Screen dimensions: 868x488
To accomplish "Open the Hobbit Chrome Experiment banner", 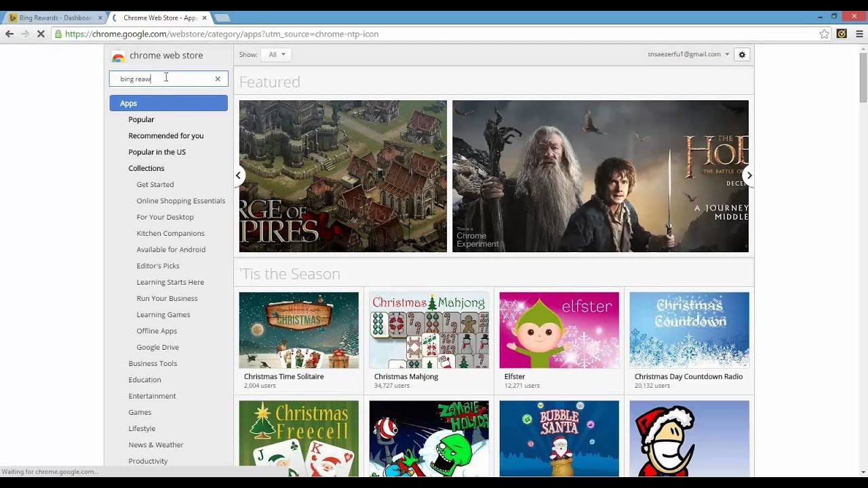I will coord(600,176).
